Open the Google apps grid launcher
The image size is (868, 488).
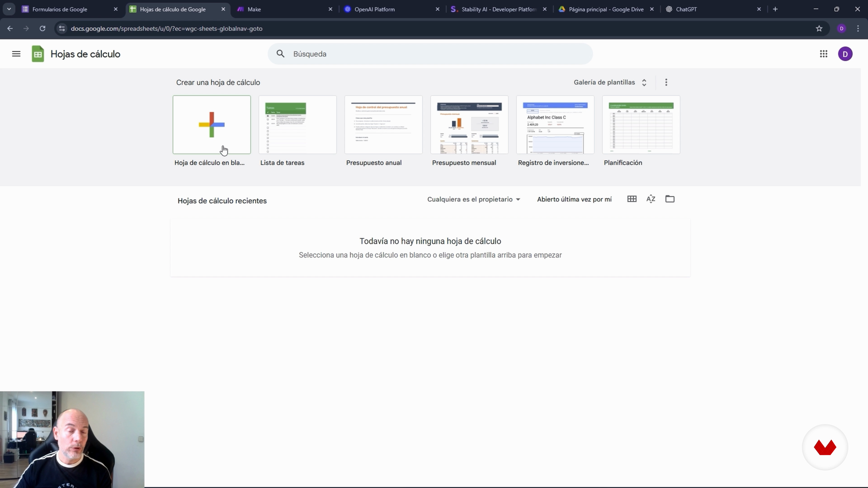(x=823, y=54)
